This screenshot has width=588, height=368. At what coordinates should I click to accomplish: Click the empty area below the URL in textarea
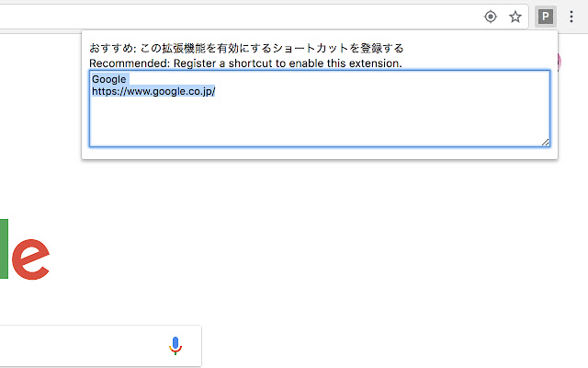[x=276, y=124]
